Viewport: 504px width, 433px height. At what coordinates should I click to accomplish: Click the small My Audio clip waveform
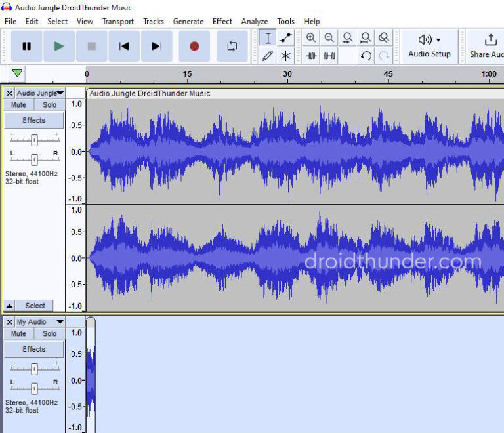point(91,381)
